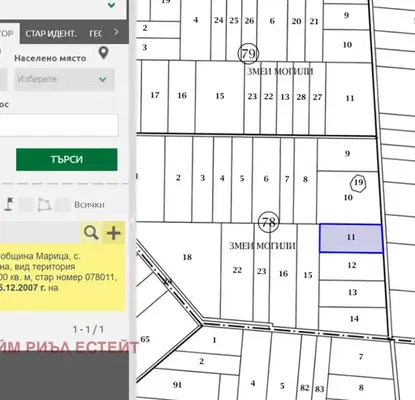Select highlighted blue parcel 11
The width and height of the screenshot is (415, 400).
(x=351, y=238)
